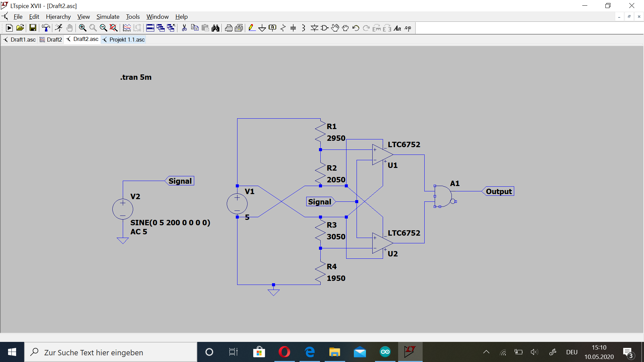Open the Control Panel hammer icon
644x362 pixels.
click(x=46, y=28)
